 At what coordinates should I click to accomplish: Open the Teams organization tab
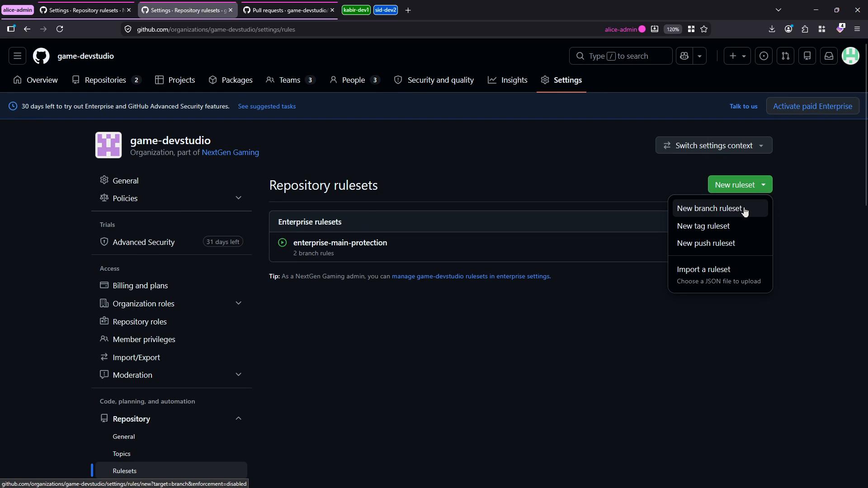click(290, 80)
